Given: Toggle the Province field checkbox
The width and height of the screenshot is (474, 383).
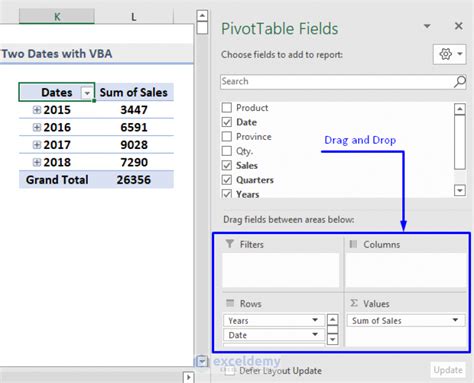Looking at the screenshot, I should click(227, 136).
